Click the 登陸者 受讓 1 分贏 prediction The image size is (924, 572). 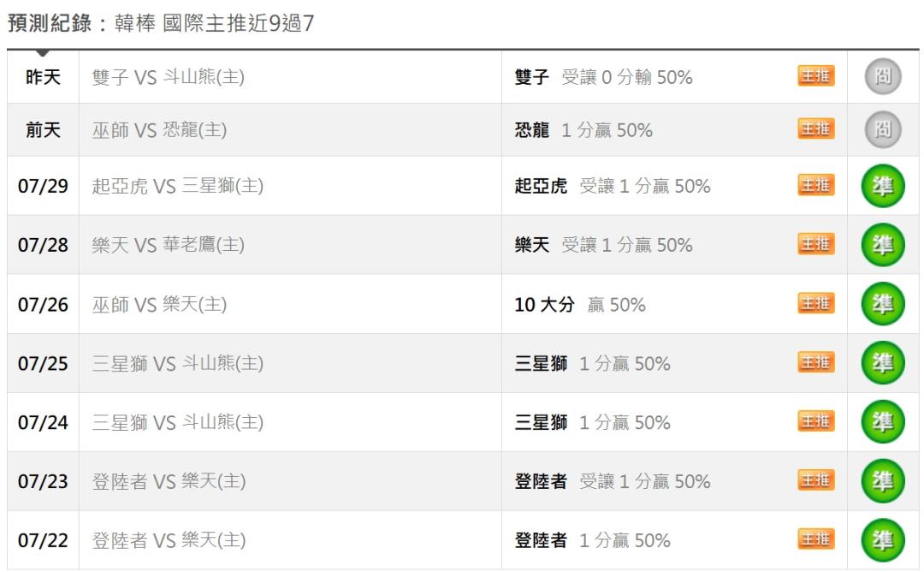(613, 481)
